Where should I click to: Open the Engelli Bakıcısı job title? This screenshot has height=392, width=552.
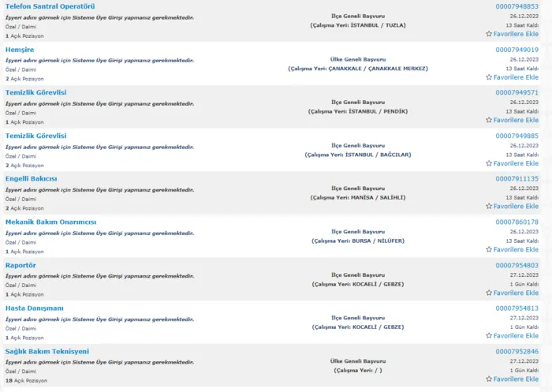(32, 179)
